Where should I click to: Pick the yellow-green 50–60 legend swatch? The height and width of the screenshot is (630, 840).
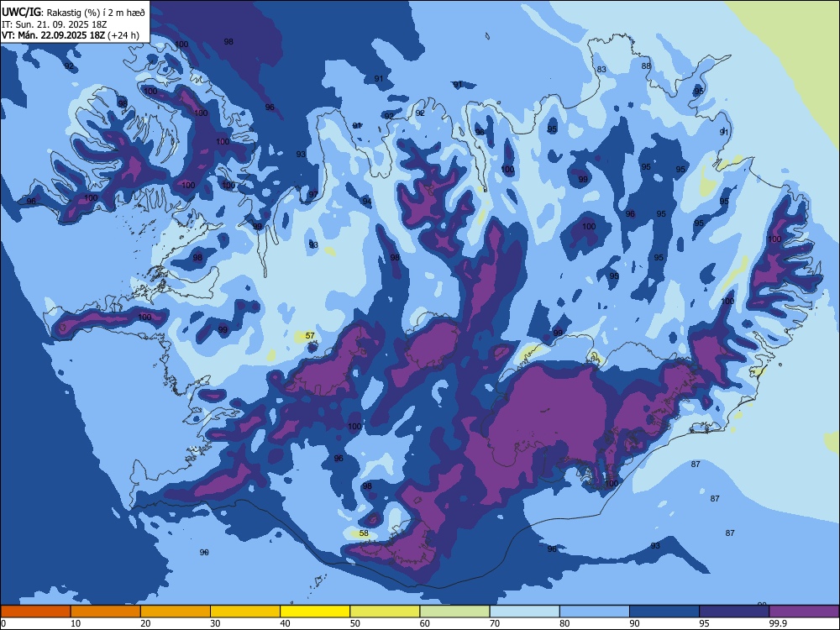coord(386,612)
